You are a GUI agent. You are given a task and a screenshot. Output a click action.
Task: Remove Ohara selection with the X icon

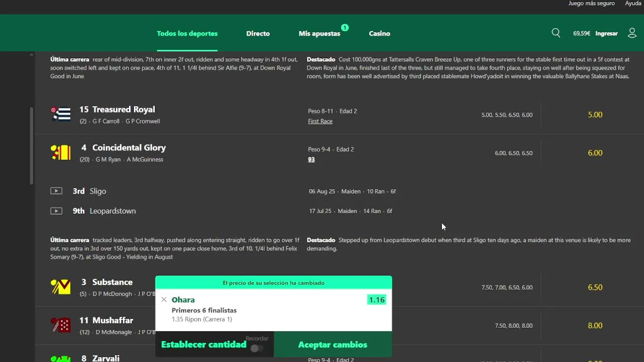164,300
